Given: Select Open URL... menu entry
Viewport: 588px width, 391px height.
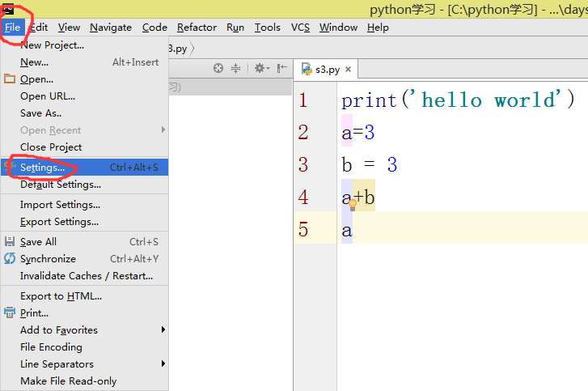Looking at the screenshot, I should point(84,96).
